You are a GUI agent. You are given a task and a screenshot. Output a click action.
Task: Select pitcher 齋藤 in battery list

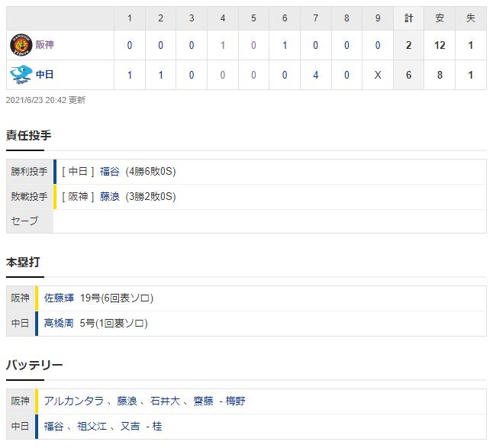click(204, 401)
